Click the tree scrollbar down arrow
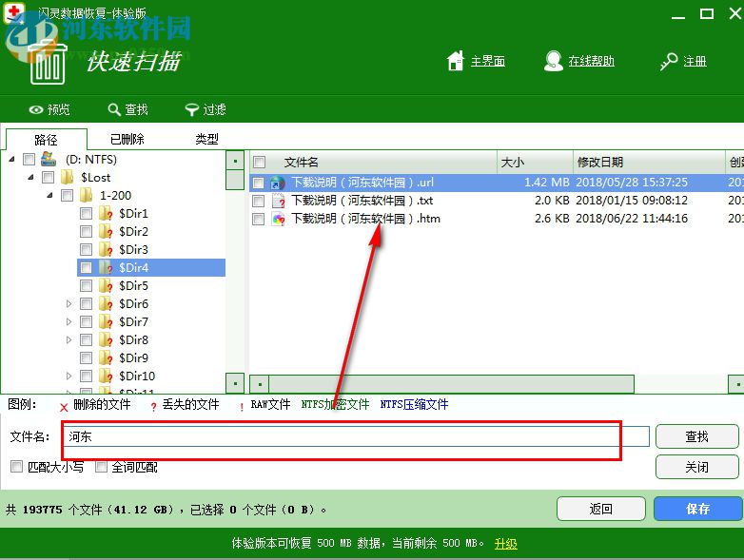This screenshot has width=744, height=560. 235,383
